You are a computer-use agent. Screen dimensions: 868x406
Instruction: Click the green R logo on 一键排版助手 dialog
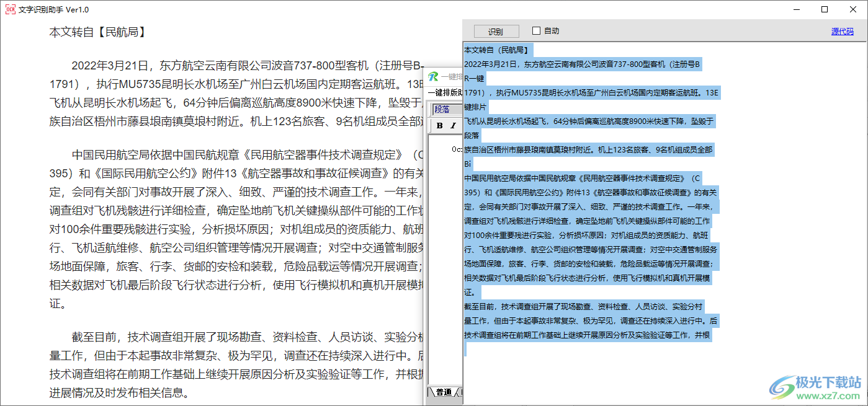[x=434, y=76]
